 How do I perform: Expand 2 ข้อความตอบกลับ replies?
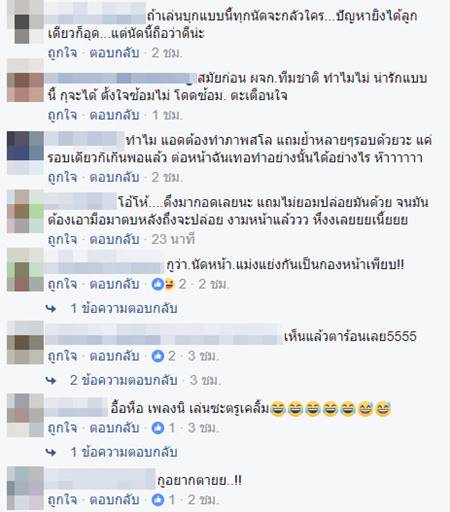(124, 380)
